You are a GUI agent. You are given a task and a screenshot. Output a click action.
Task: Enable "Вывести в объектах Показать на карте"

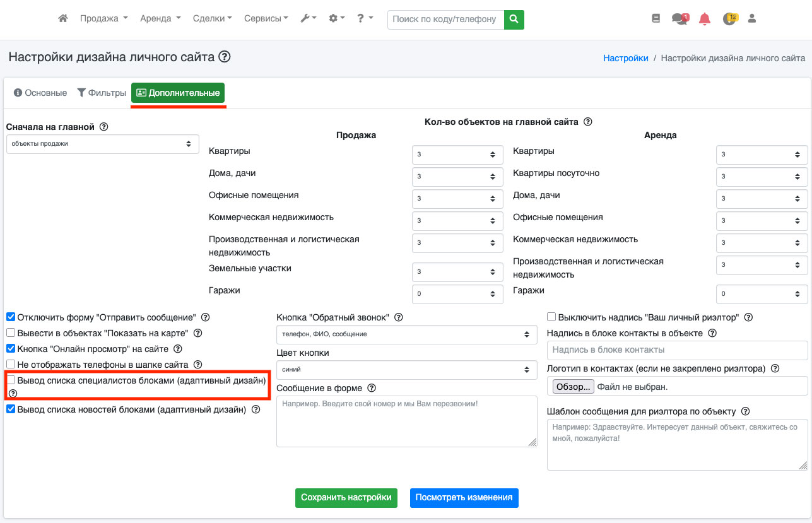point(11,332)
